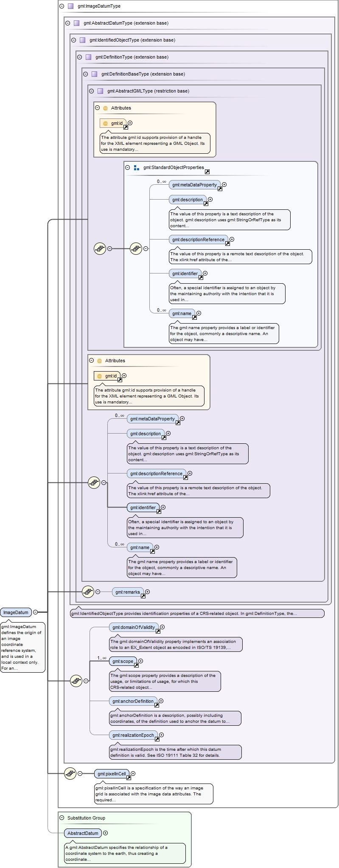Select the gml:pixelInCell element
The width and height of the screenshot is (339, 868).
click(112, 774)
